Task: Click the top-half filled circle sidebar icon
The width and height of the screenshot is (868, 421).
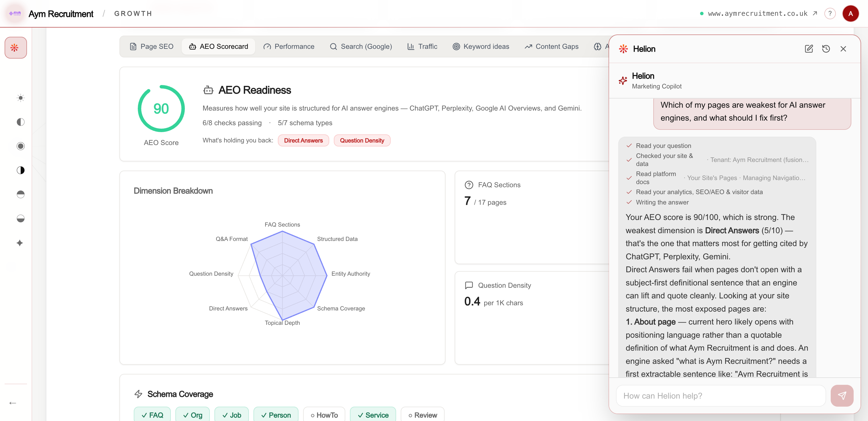Action: [x=21, y=194]
